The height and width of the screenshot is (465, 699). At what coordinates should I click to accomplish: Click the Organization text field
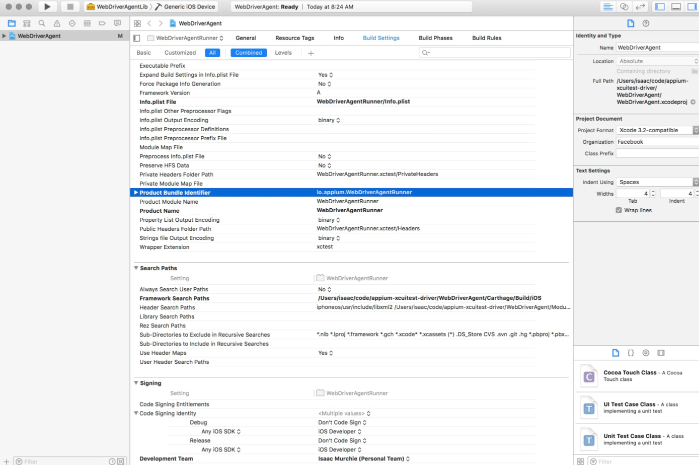point(657,142)
